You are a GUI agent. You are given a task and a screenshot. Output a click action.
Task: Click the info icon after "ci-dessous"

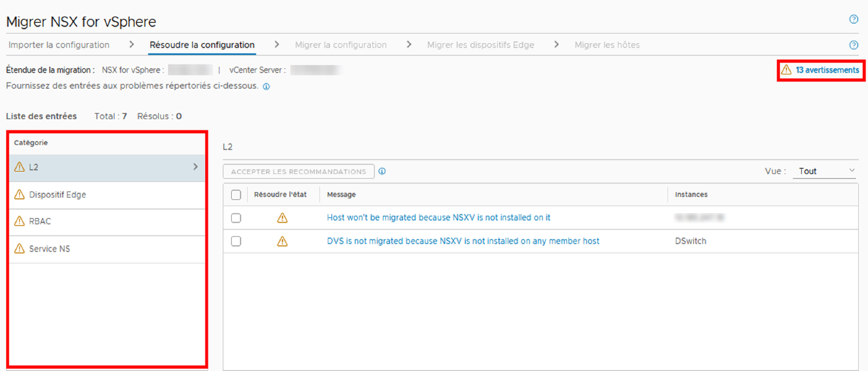[266, 87]
